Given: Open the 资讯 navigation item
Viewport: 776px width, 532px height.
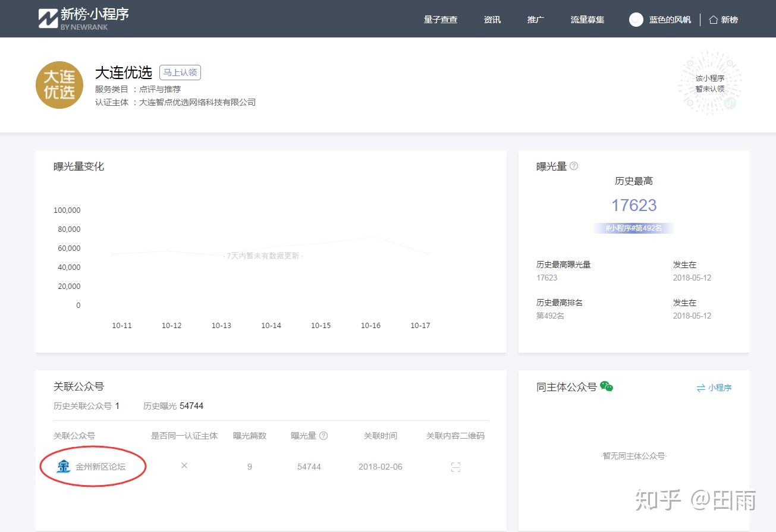Looking at the screenshot, I should 492,20.
